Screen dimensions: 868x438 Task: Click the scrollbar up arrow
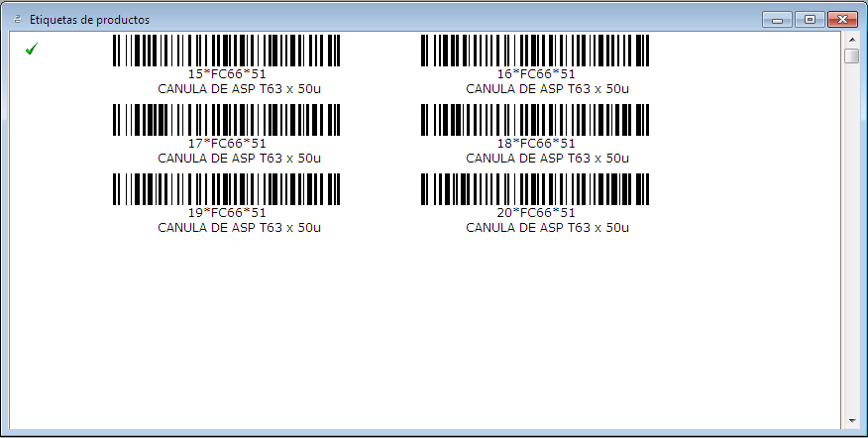(851, 40)
